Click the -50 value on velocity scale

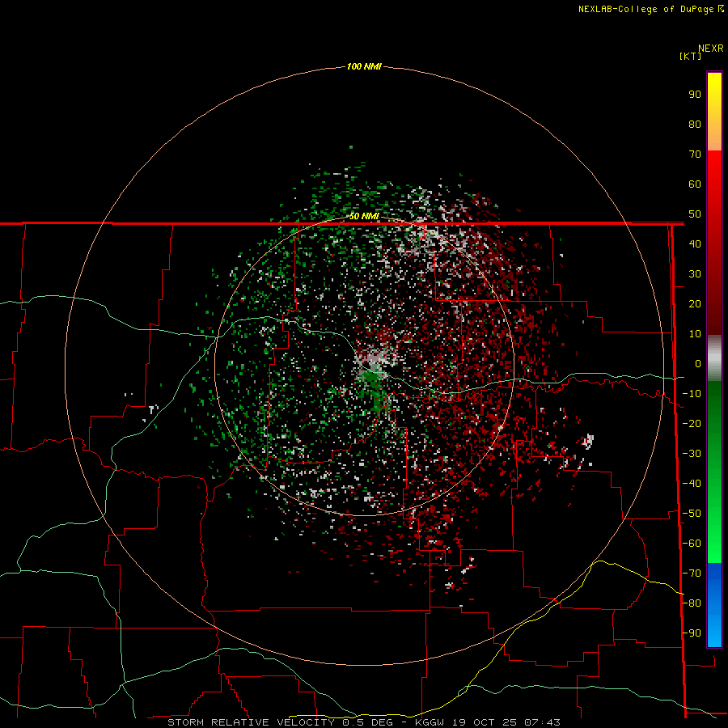coord(692,514)
